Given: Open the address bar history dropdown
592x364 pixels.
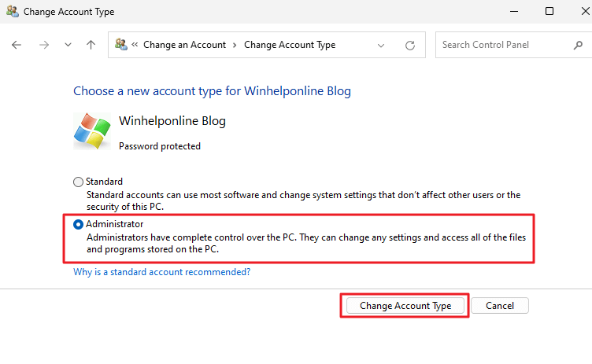Looking at the screenshot, I should pos(381,46).
